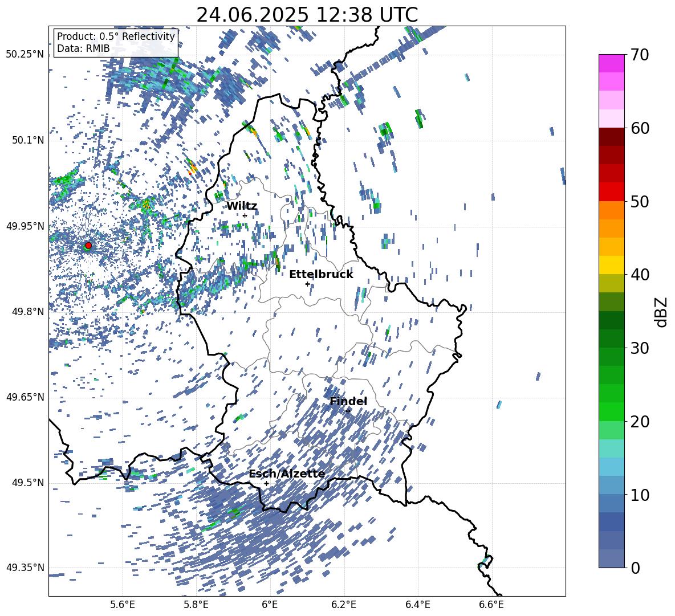The image size is (675, 616).
Task: Click the 40 tick on the colorbar
Action: coord(640,275)
